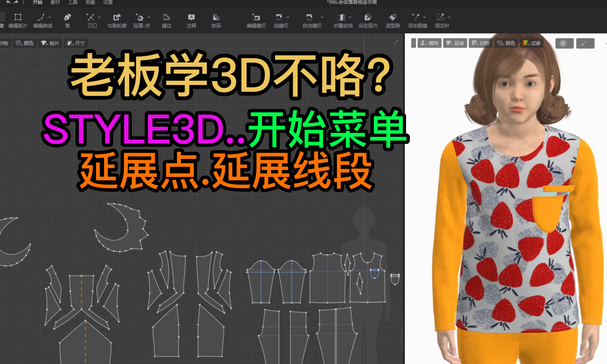607x364 pixels.
Task: Toggle 颜色 display in the 3D window
Action: click(506, 43)
